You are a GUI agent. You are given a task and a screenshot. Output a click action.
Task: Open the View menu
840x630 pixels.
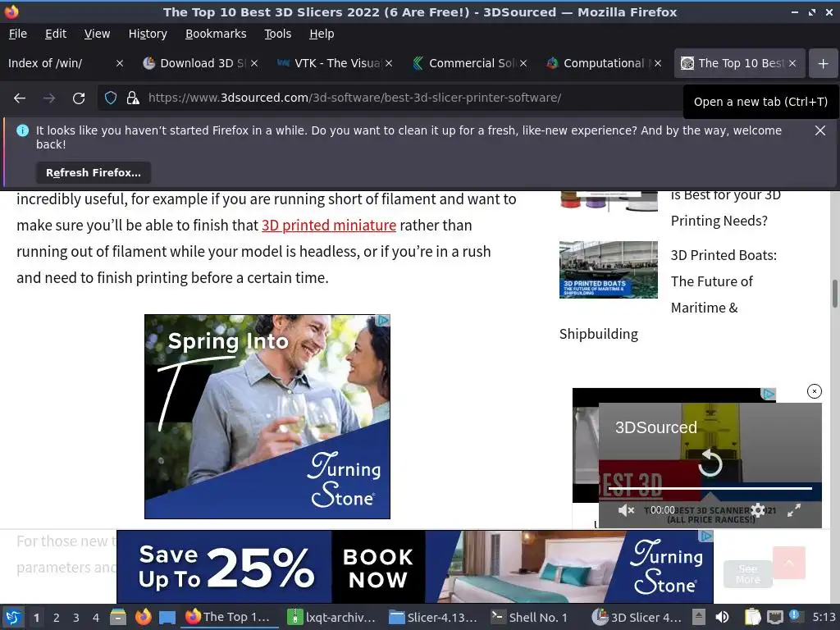point(97,34)
